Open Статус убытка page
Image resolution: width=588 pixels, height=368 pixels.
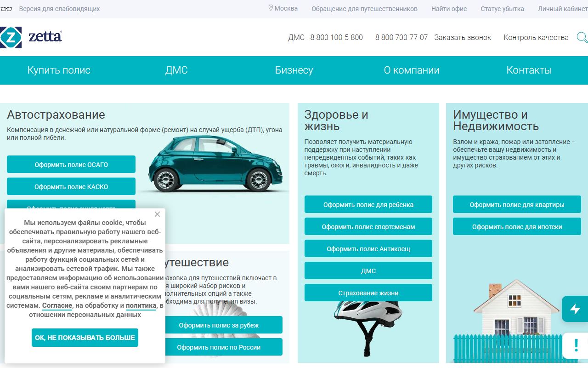(502, 9)
